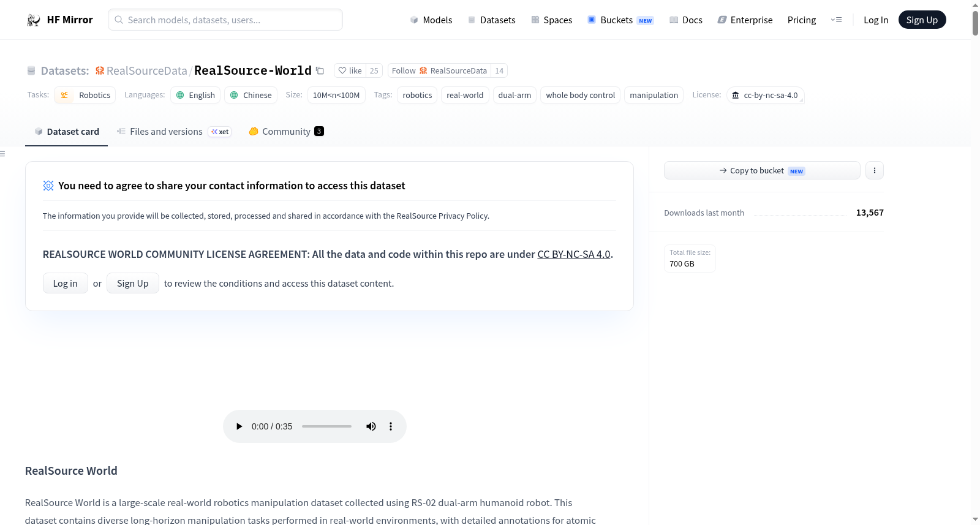Click the Copy to bucket button
Screen dimensions: 980x525
point(762,170)
